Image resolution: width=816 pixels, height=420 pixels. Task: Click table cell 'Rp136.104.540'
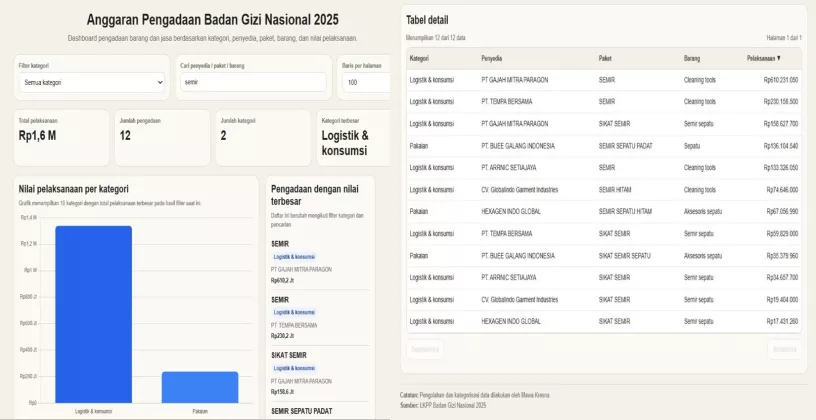pos(781,146)
